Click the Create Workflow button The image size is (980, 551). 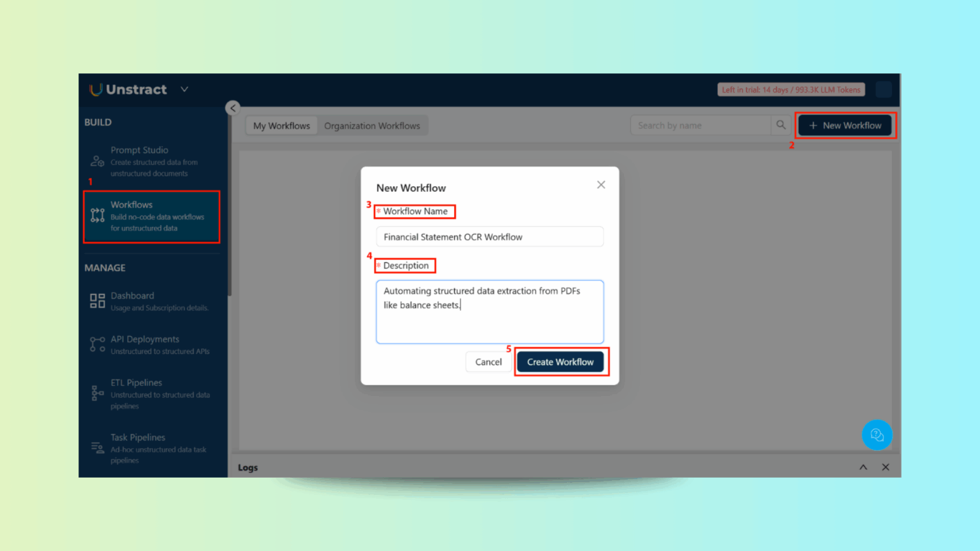pyautogui.click(x=561, y=362)
